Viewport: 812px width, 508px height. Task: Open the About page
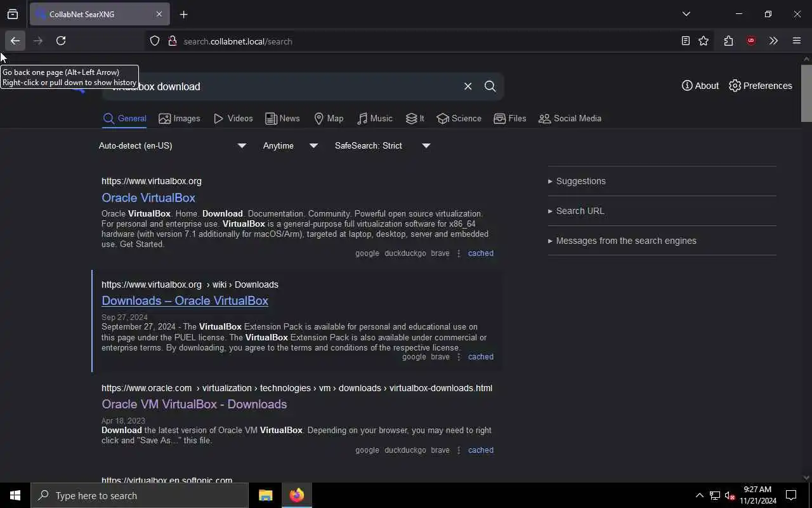pyautogui.click(x=700, y=86)
